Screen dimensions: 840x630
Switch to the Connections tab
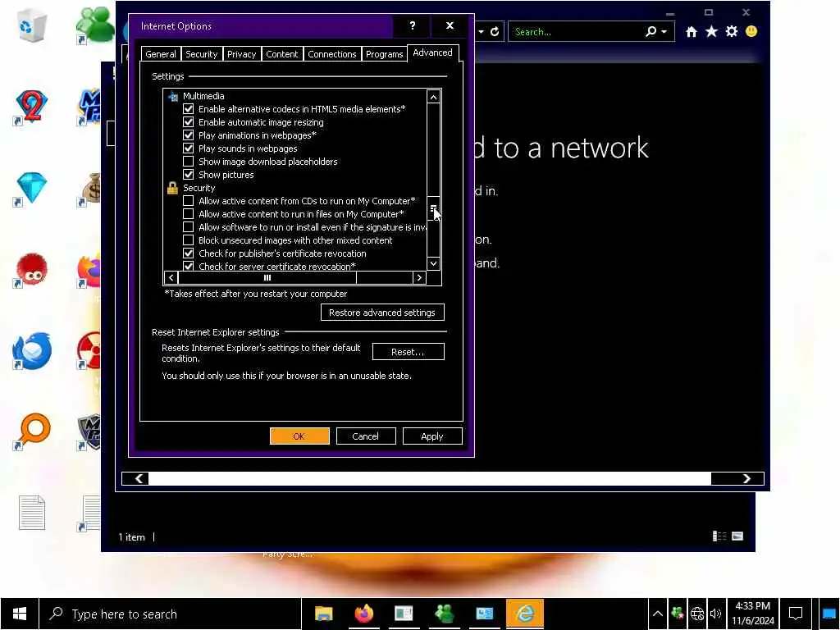[x=332, y=54]
